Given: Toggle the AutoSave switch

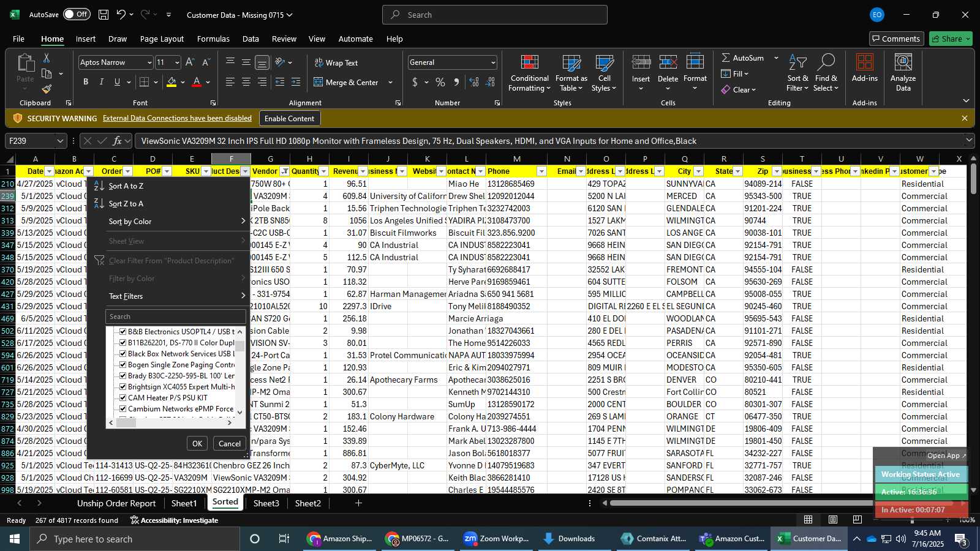Looking at the screenshot, I should tap(77, 15).
